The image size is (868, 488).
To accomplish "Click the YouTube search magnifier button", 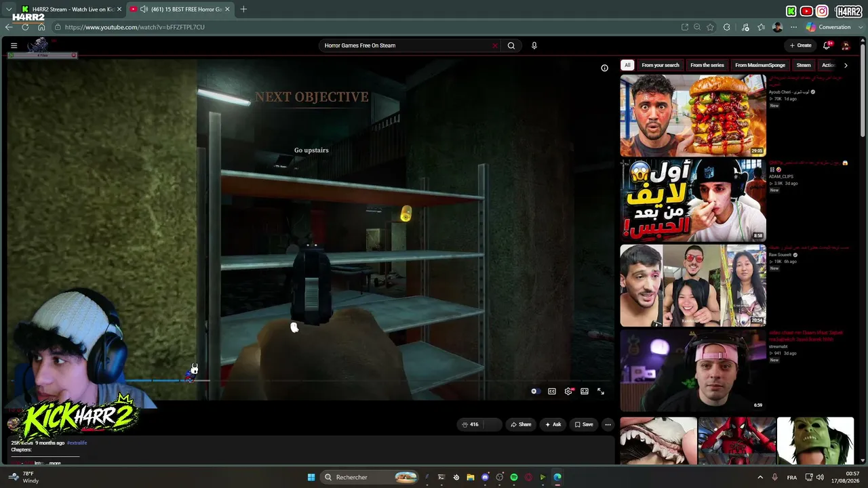I will [511, 45].
